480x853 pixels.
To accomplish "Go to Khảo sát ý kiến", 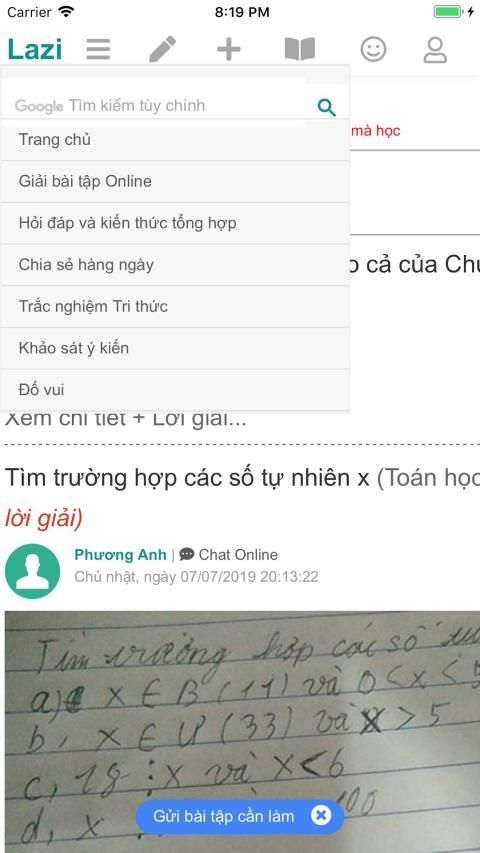I will (175, 348).
